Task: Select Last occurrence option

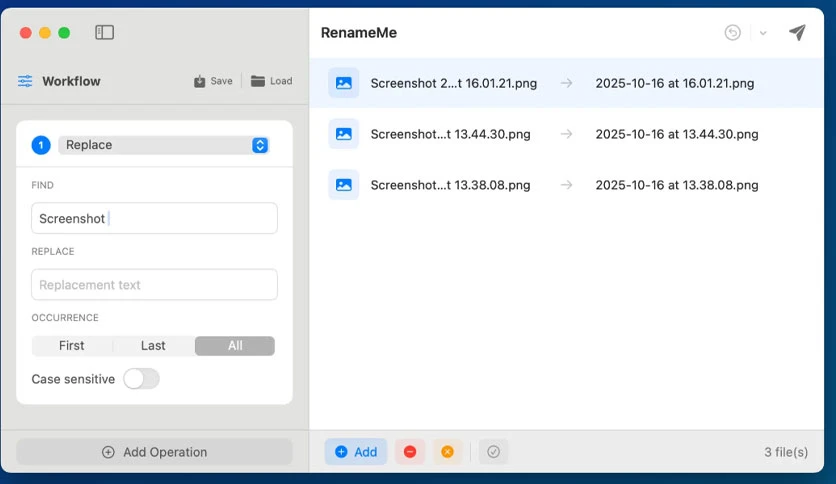Action: (153, 346)
